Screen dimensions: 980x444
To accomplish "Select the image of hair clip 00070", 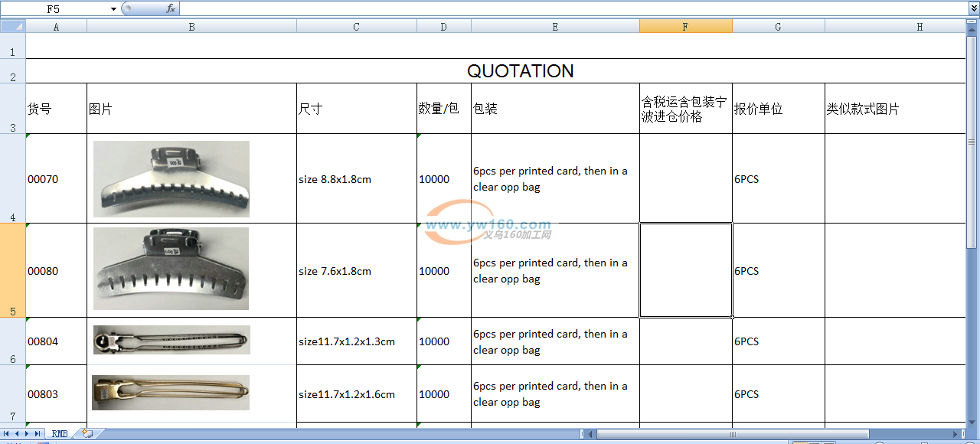I will (171, 178).
